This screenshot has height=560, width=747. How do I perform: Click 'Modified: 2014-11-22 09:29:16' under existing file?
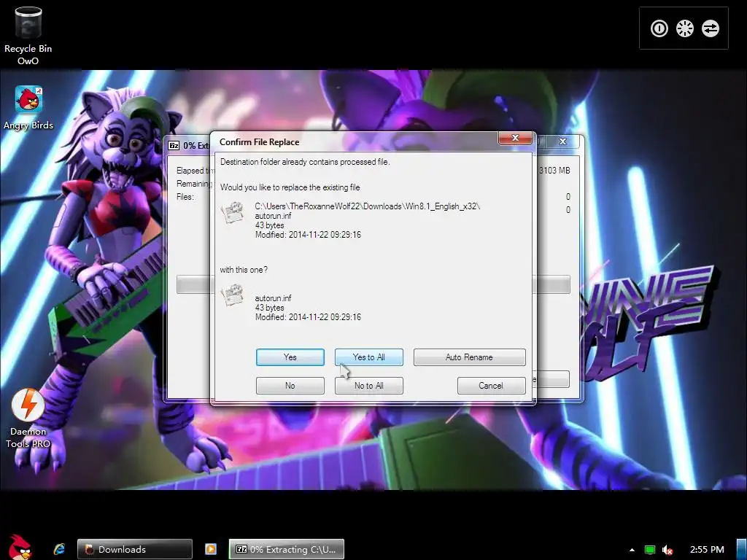(308, 235)
